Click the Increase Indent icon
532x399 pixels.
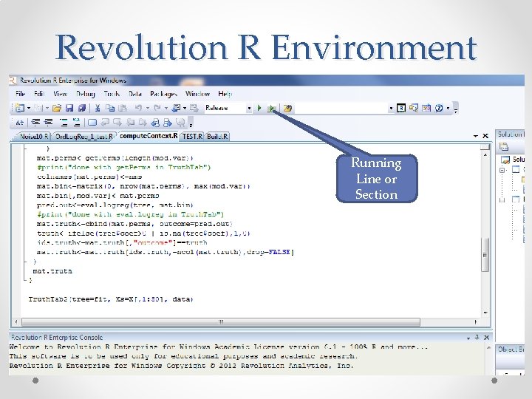pyautogui.click(x=49, y=123)
